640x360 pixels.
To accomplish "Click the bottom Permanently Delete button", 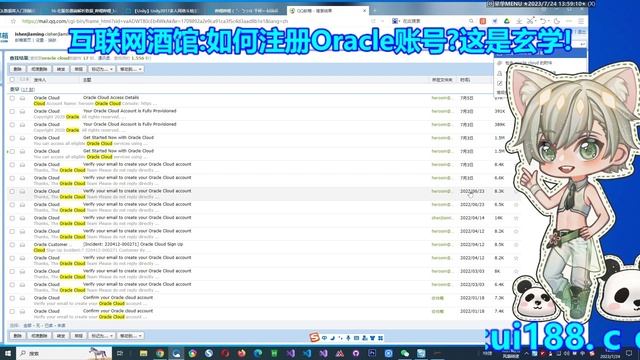I will (39, 336).
